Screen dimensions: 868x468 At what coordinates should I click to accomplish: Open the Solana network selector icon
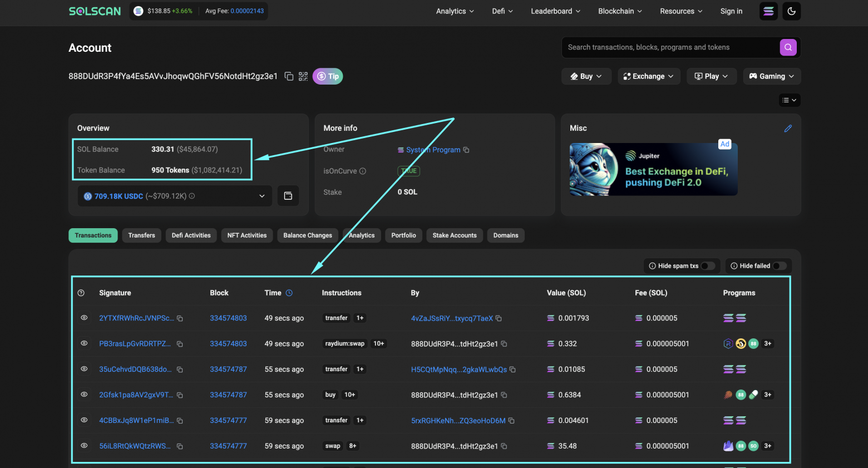(x=768, y=11)
